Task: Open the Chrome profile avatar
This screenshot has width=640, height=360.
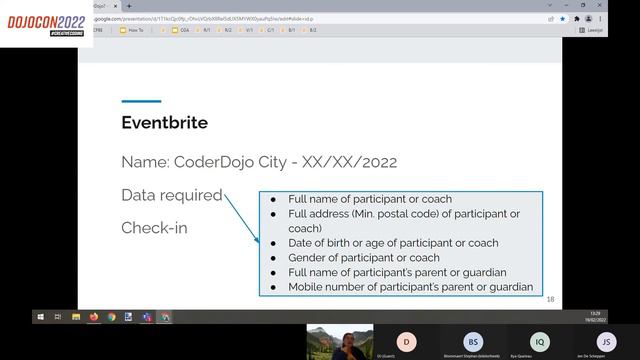Action: (x=589, y=19)
